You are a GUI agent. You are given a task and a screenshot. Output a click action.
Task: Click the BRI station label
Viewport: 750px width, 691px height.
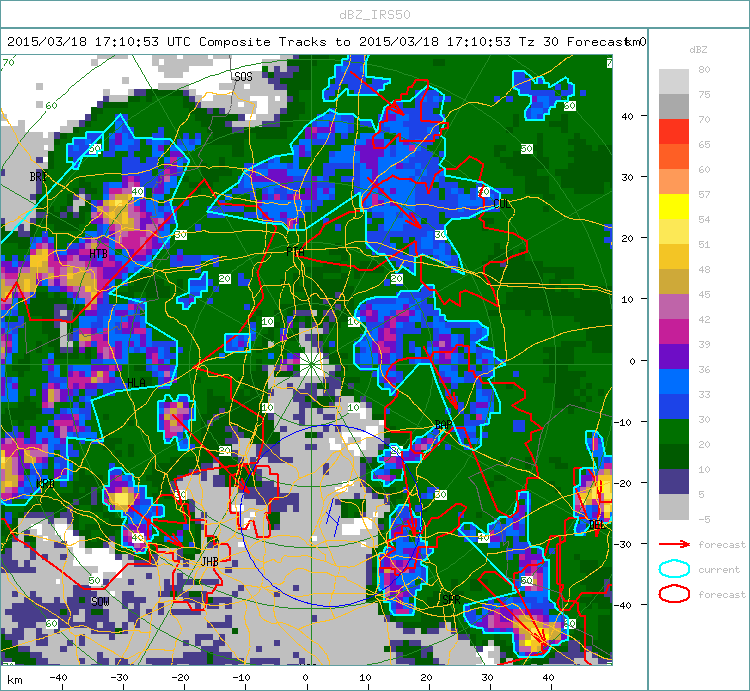click(x=38, y=176)
